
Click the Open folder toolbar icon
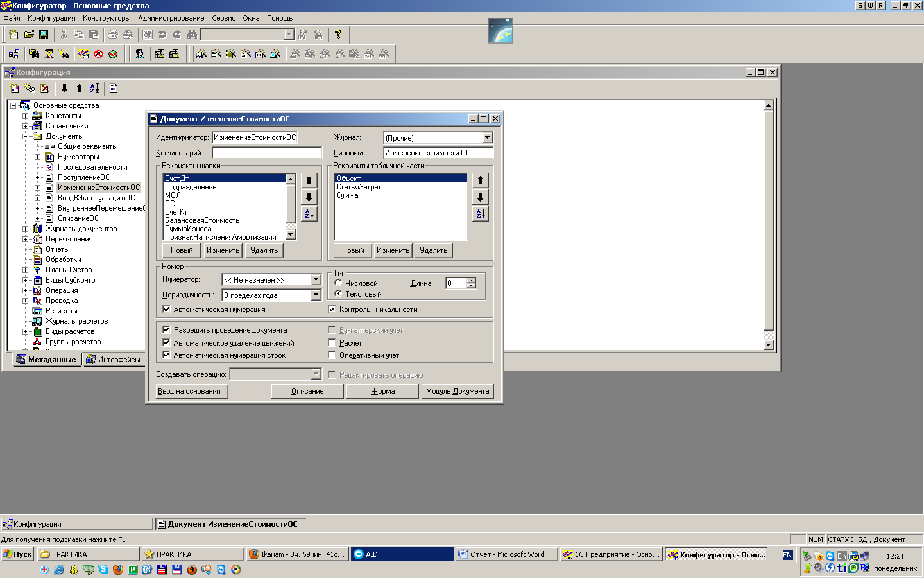(x=29, y=34)
